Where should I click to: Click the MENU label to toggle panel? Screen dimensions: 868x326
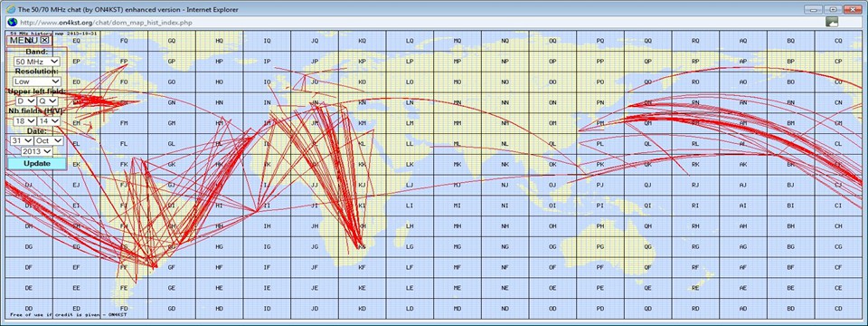click(24, 40)
